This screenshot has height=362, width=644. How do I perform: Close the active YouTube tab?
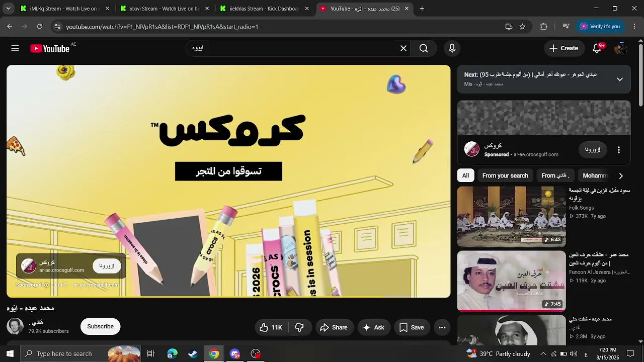point(407,9)
